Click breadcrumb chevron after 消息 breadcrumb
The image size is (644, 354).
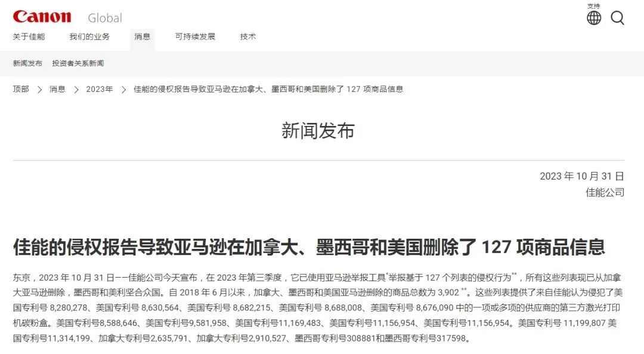click(76, 90)
